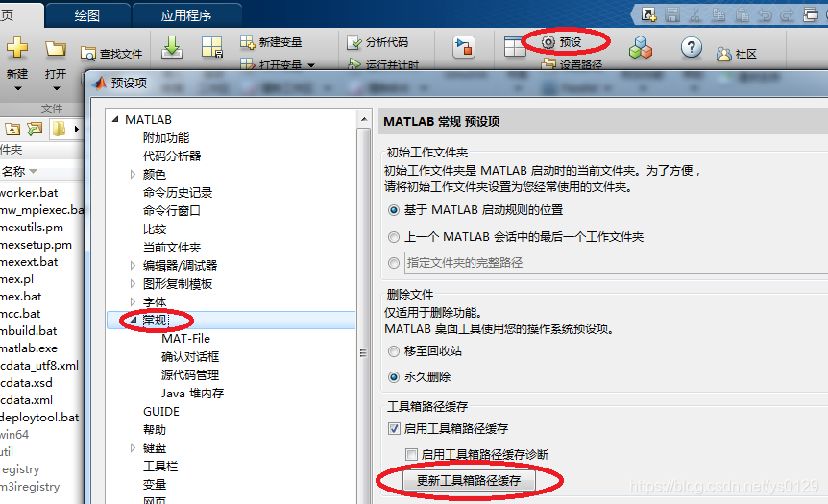The height and width of the screenshot is (504, 828).
Task: Click the Cut scissors icon in quick access bar
Action: click(x=695, y=14)
